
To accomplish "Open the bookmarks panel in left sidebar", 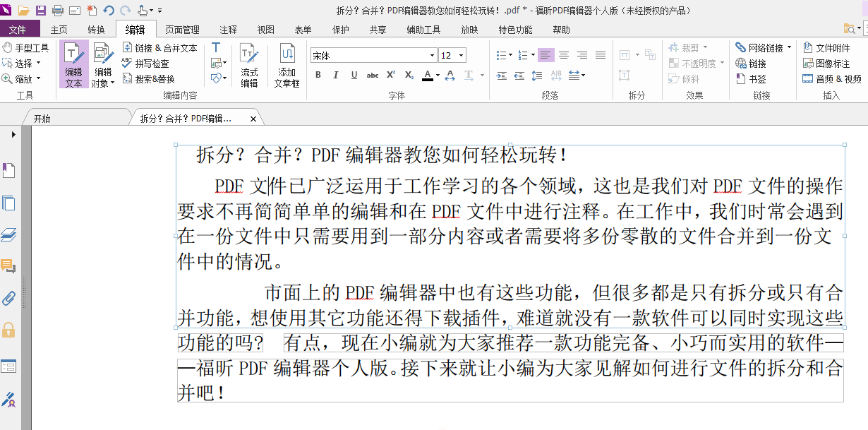I will [x=9, y=170].
